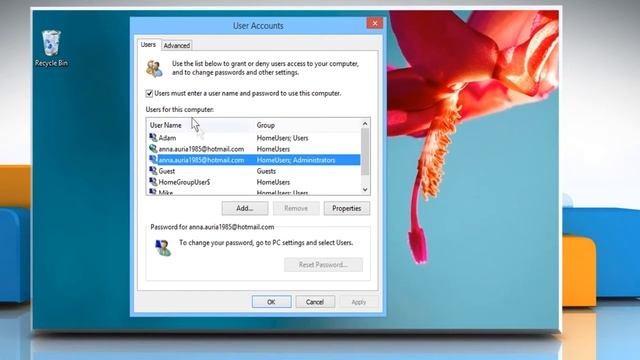Switch to the Advanced tab

point(177,45)
